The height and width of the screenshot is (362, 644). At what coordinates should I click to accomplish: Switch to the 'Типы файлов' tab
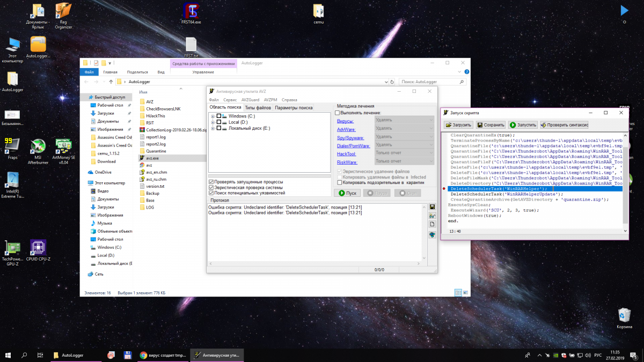[258, 108]
